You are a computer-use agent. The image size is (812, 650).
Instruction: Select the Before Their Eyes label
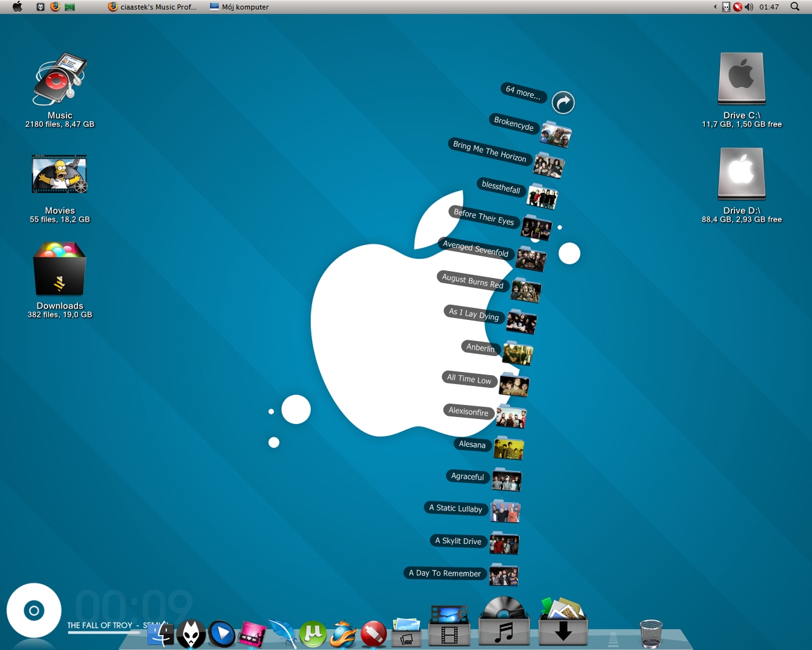tap(484, 216)
